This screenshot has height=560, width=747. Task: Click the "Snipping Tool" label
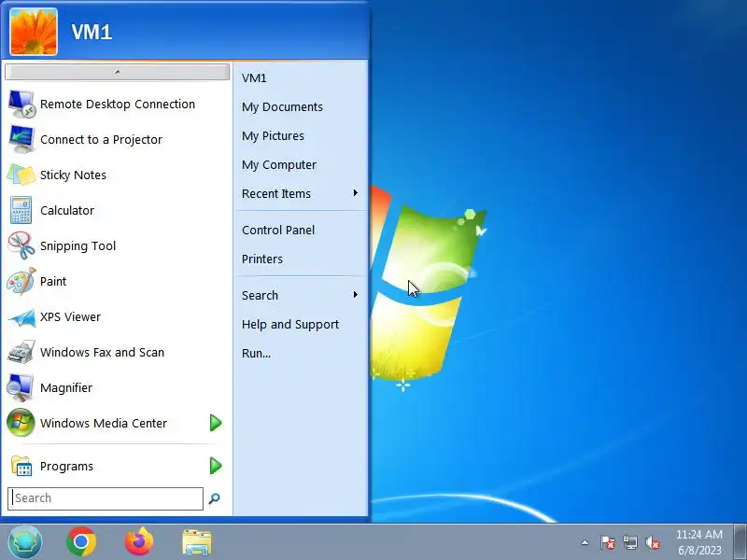click(78, 245)
